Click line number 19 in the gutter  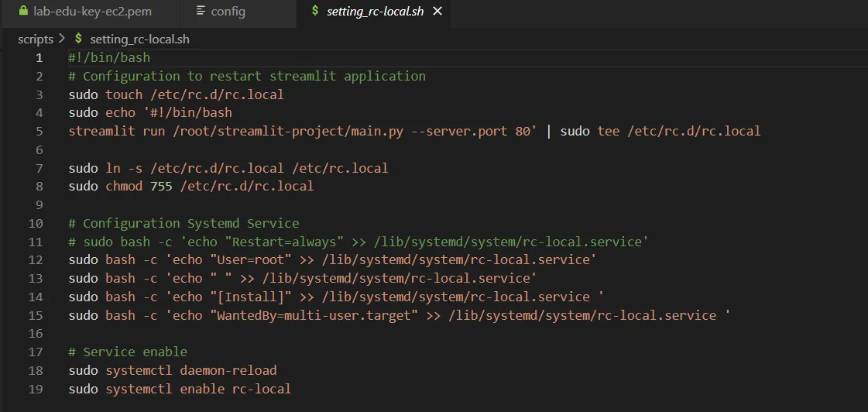pyautogui.click(x=36, y=390)
